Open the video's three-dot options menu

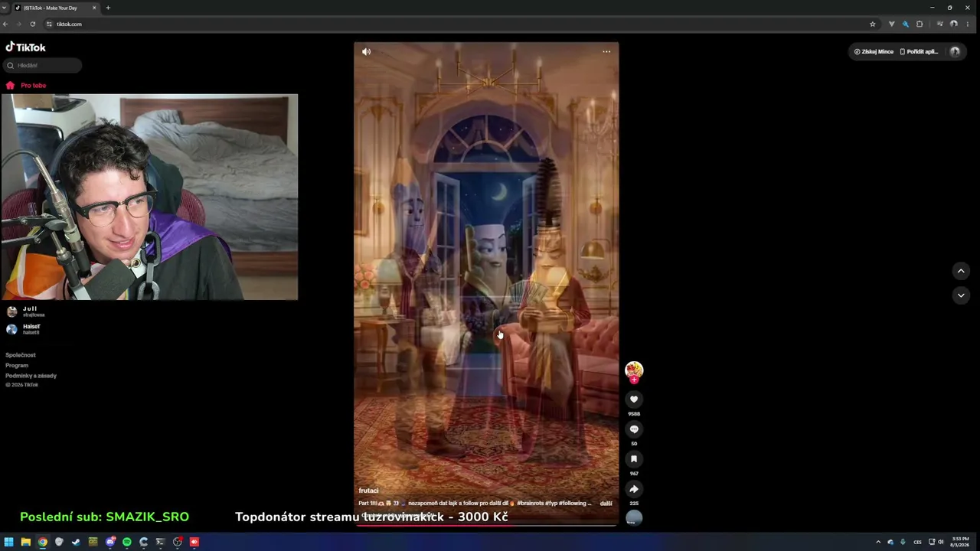pyautogui.click(x=606, y=52)
